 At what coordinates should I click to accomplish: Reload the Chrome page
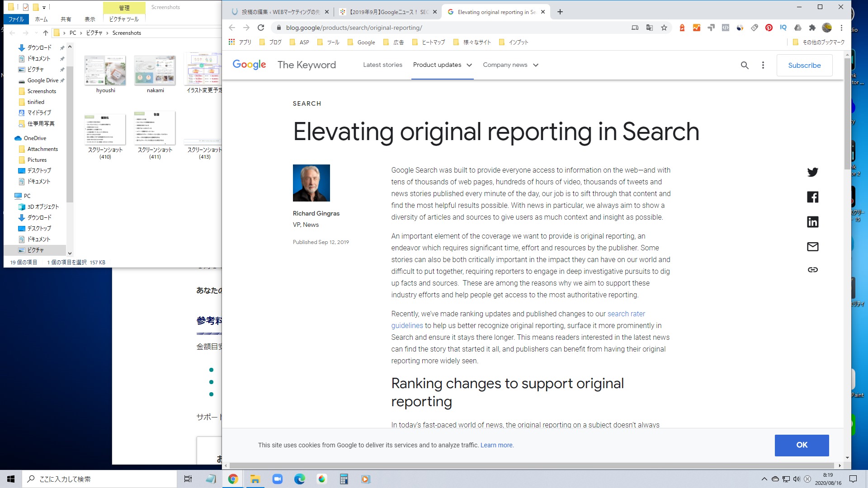coord(261,28)
